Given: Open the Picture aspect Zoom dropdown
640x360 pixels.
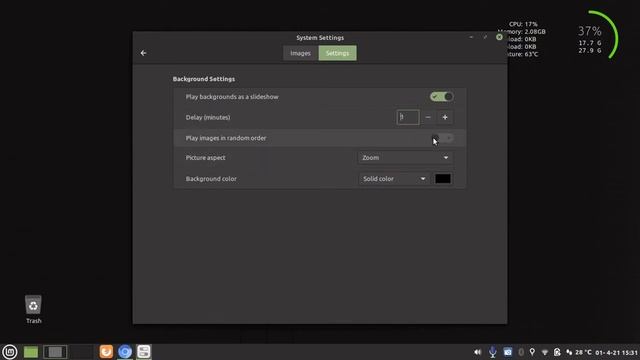Looking at the screenshot, I should tap(405, 158).
